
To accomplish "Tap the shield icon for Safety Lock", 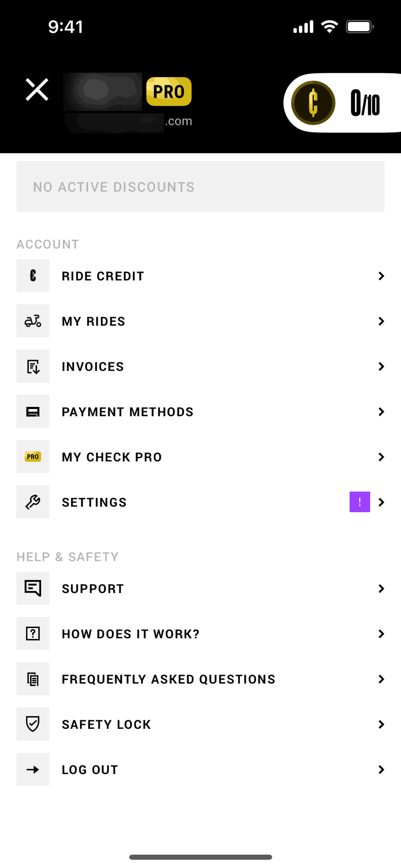I will [x=33, y=724].
